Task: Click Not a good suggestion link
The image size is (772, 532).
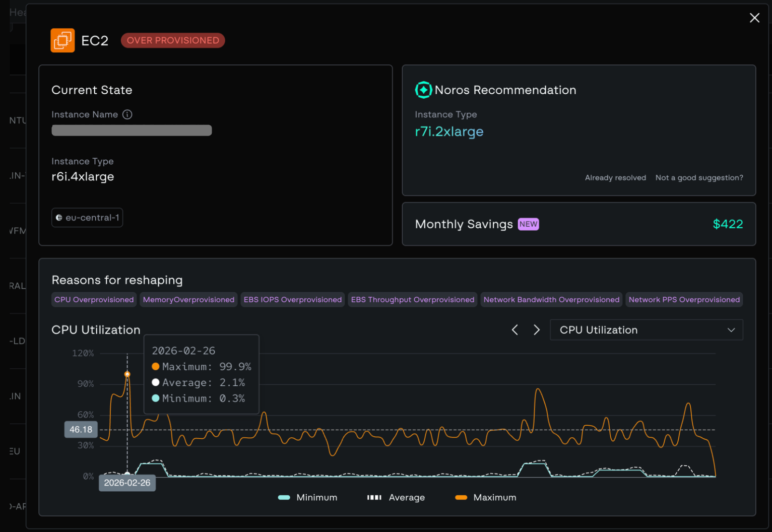Action: 699,178
